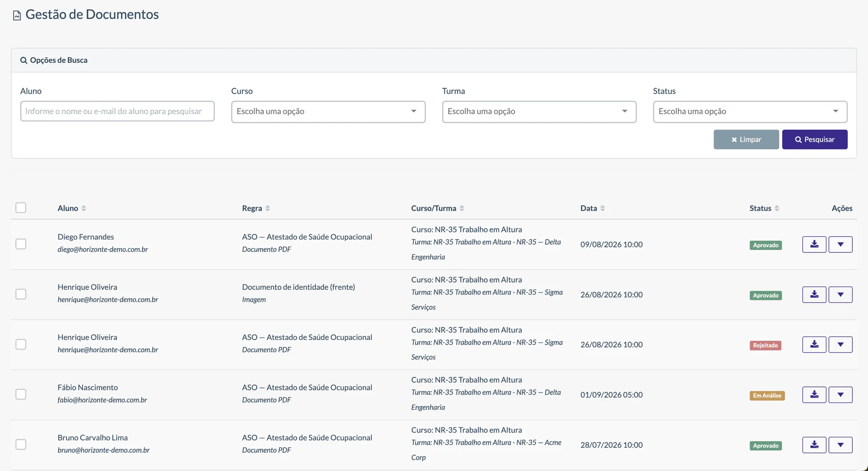Click the date 09/08/2026 10:00
This screenshot has width=868, height=471.
pyautogui.click(x=612, y=244)
